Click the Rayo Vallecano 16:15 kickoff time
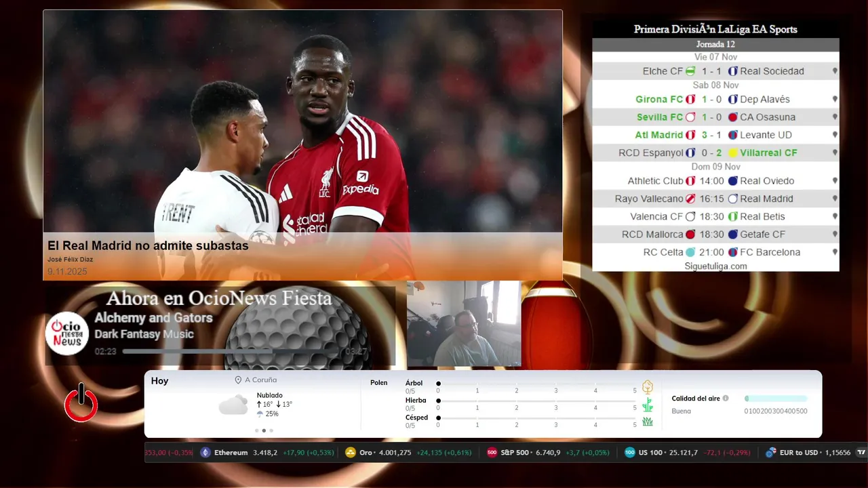 pos(712,199)
